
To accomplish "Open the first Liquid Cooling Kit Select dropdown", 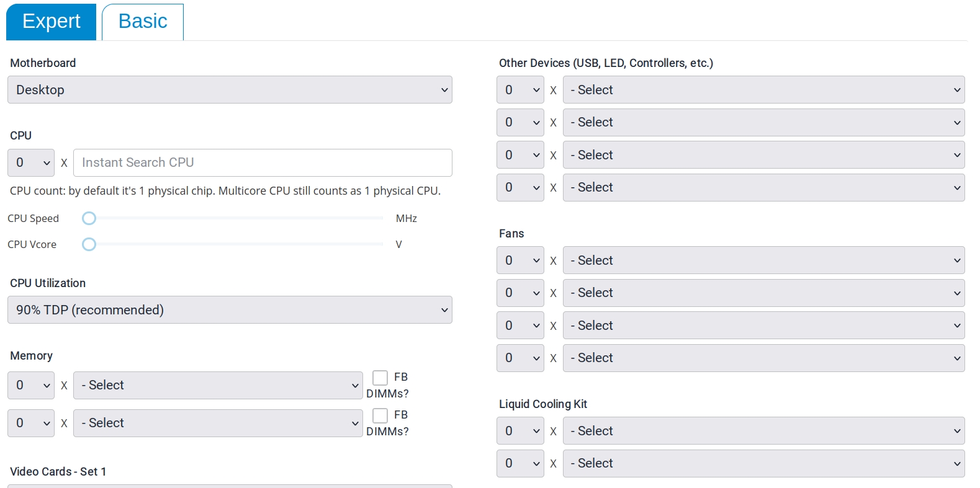I will point(764,431).
